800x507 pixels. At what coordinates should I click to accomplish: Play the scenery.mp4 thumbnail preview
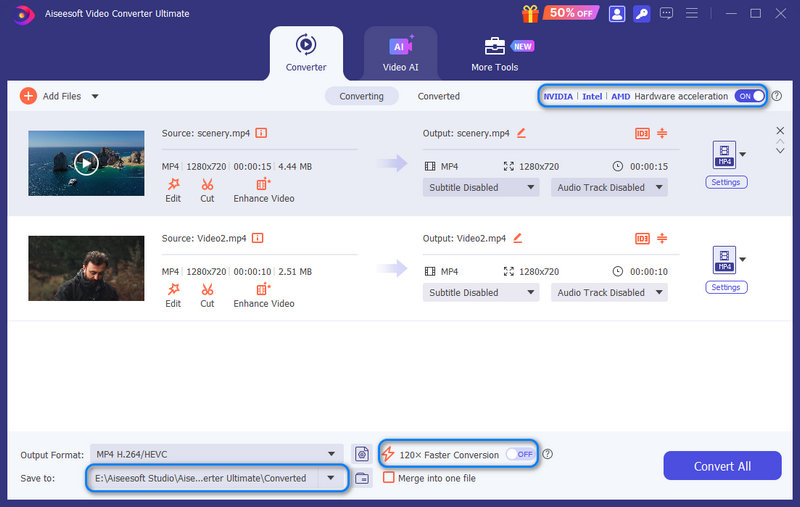point(86,162)
